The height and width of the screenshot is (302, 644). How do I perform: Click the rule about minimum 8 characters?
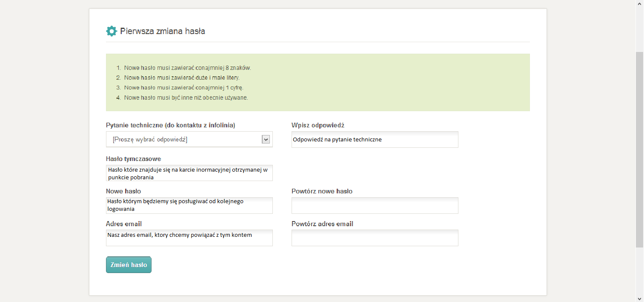[187, 68]
